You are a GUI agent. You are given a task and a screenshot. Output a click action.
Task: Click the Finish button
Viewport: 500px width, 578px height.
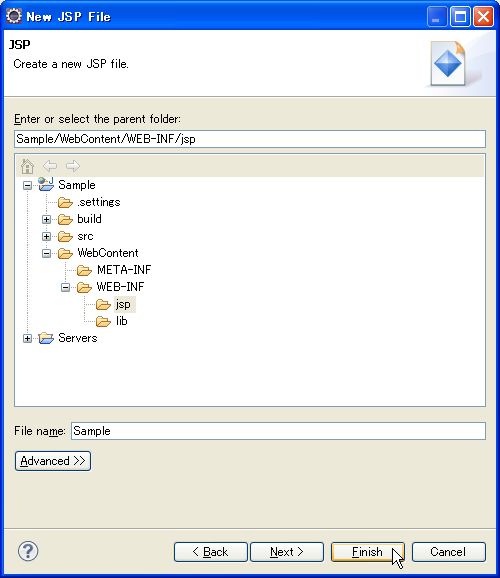tap(368, 552)
